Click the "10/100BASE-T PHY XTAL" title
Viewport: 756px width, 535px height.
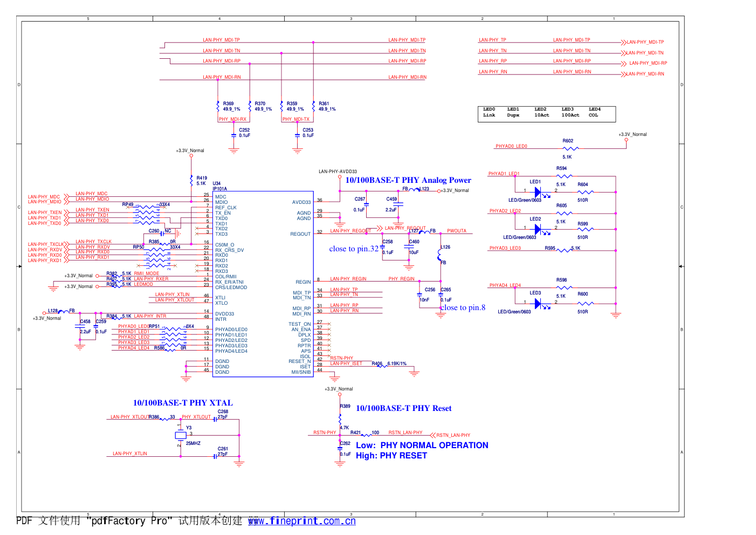coord(183,403)
